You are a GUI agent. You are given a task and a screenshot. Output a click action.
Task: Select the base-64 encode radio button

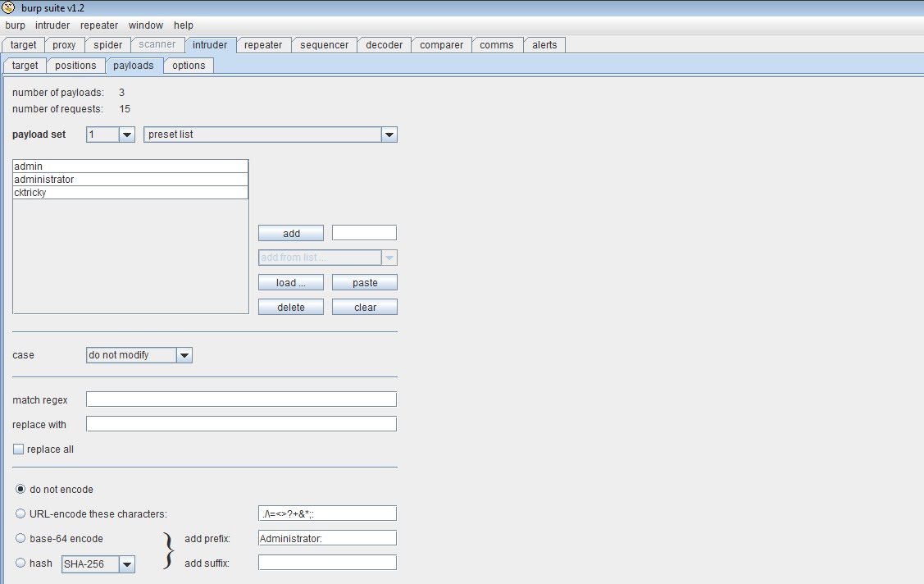click(x=20, y=539)
